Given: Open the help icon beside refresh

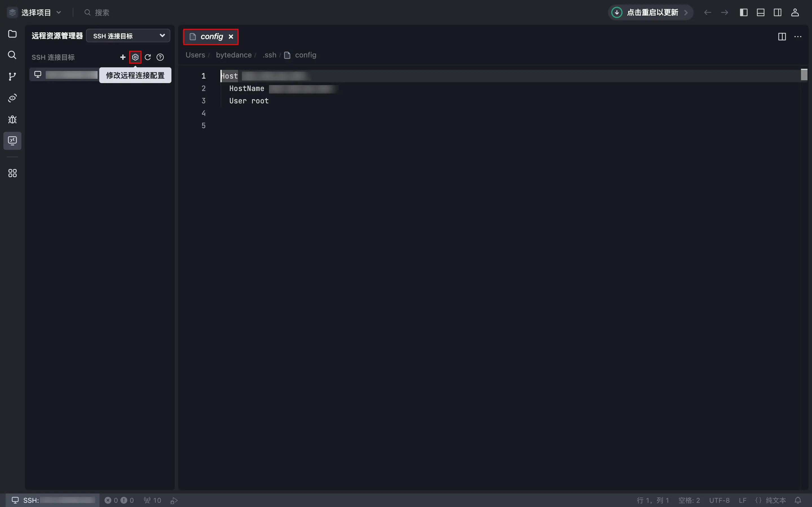Looking at the screenshot, I should 160,57.
